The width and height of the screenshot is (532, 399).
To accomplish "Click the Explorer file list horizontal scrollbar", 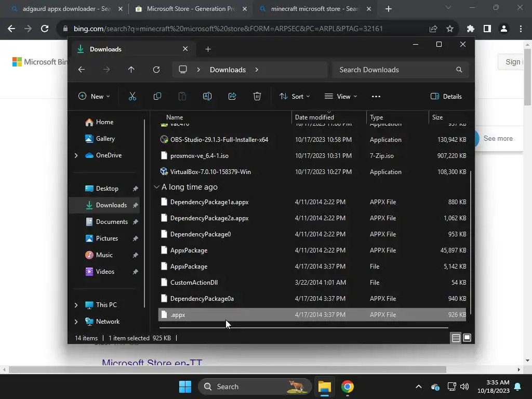I will (x=303, y=328).
